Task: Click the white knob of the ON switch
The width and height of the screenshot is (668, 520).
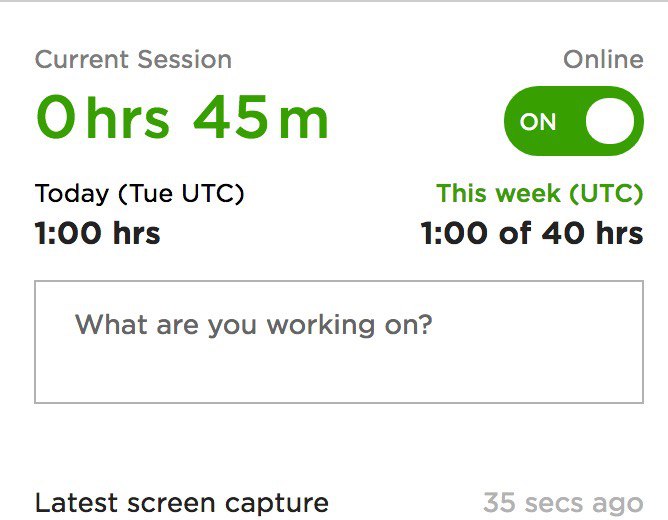Action: pos(609,122)
